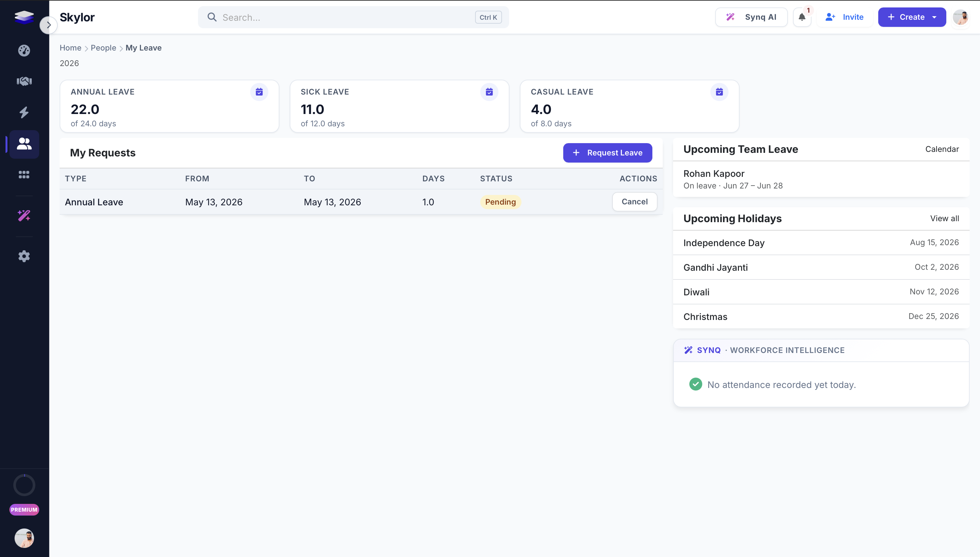This screenshot has width=980, height=557.
Task: Open the handshake CRM icon in sidebar
Action: coord(24,81)
